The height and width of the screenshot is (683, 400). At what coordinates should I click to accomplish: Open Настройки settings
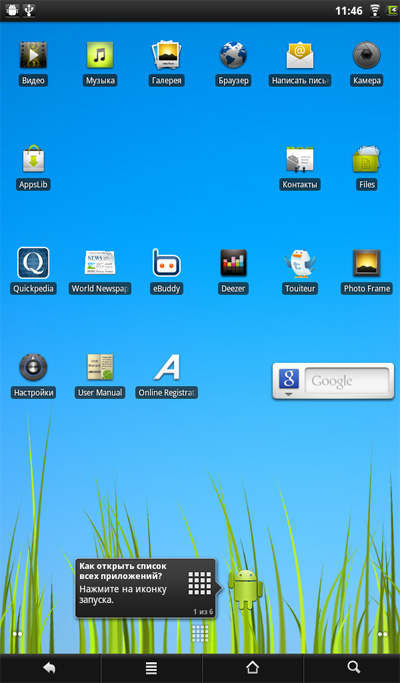tap(33, 376)
